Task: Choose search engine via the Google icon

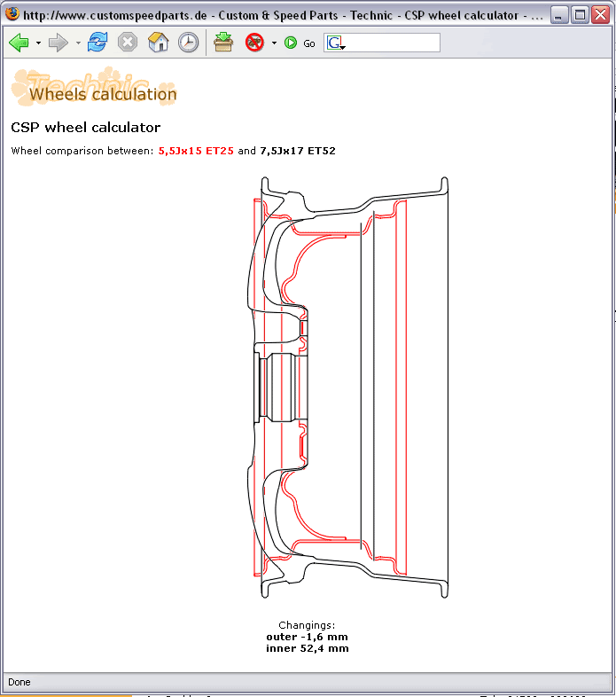Action: (x=336, y=43)
